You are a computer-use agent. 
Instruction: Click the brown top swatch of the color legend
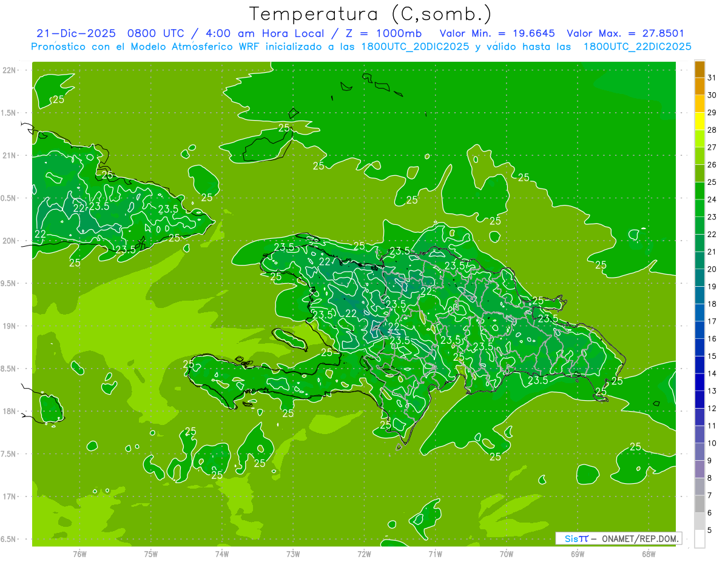point(699,69)
